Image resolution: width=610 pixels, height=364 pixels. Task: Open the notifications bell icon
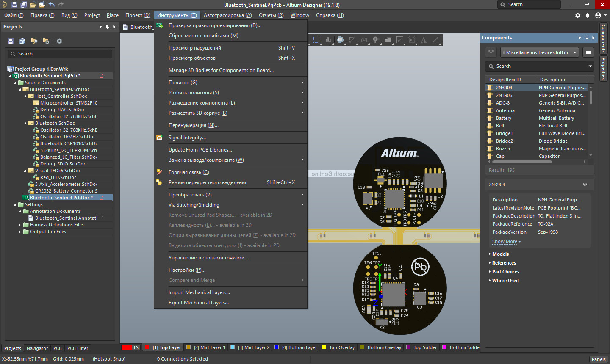[588, 15]
